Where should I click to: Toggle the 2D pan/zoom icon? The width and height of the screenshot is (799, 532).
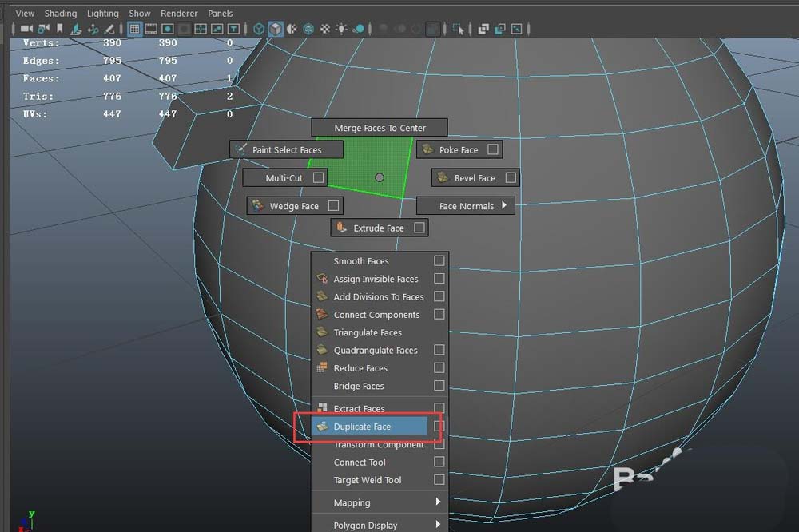pyautogui.click(x=93, y=29)
